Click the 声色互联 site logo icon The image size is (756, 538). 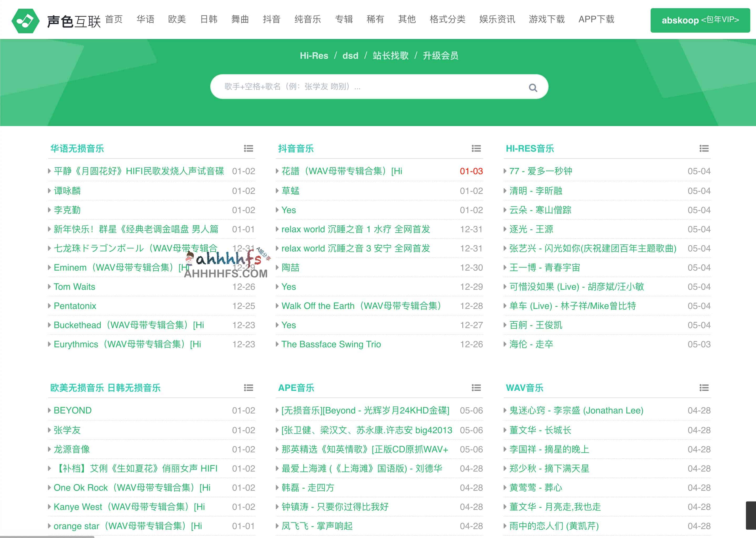tap(26, 20)
